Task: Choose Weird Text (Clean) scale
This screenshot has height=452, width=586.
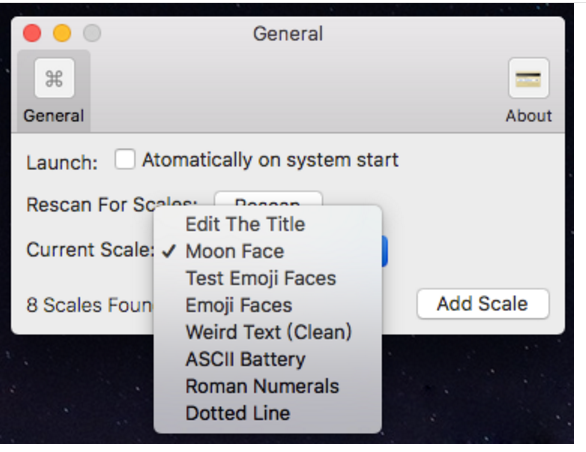Action: click(x=268, y=332)
